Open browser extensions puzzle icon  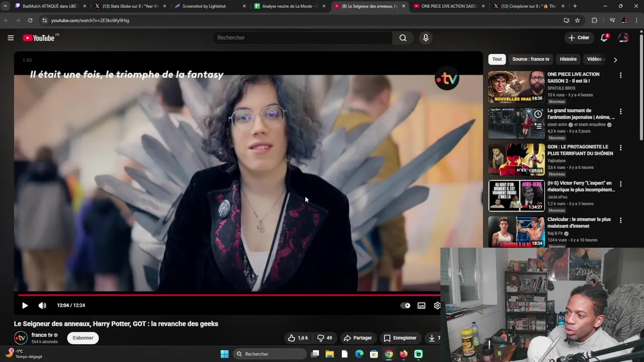594,20
